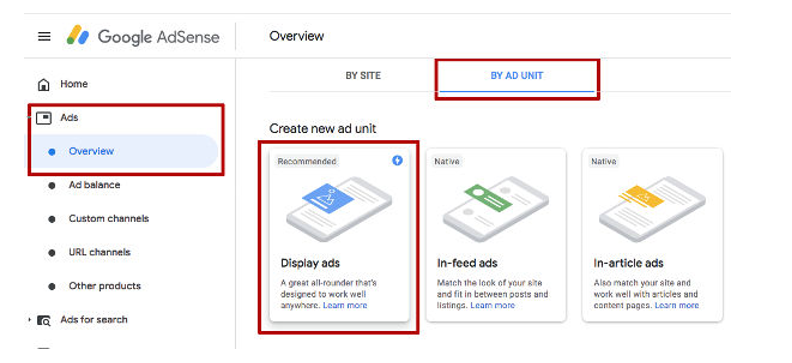Open Custom channels in the sidebar

coord(109,219)
